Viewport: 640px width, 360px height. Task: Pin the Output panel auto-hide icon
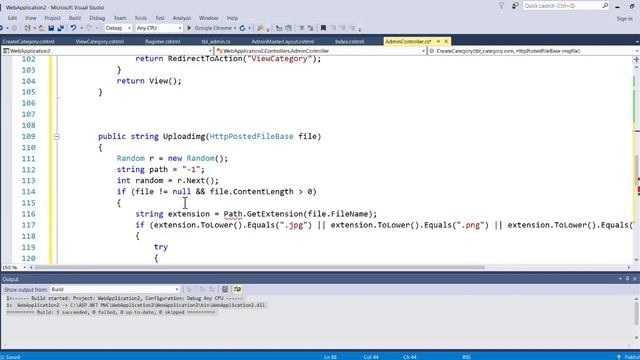(627, 279)
